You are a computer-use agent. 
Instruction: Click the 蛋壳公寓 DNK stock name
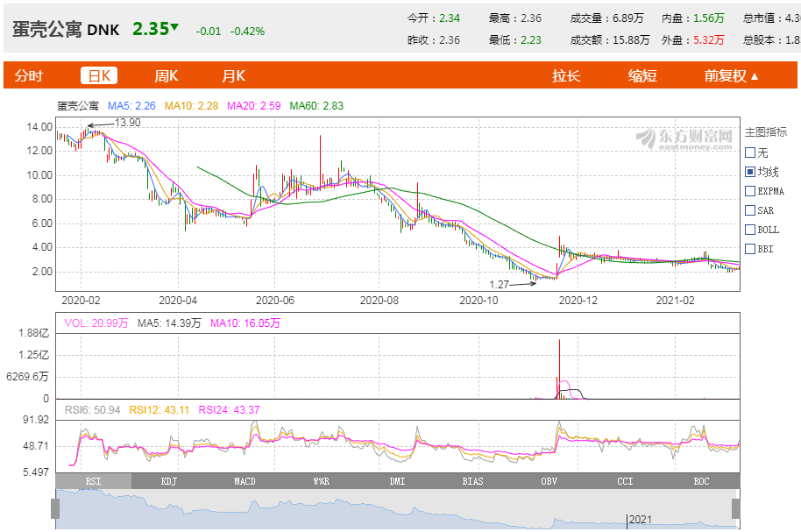coord(66,30)
